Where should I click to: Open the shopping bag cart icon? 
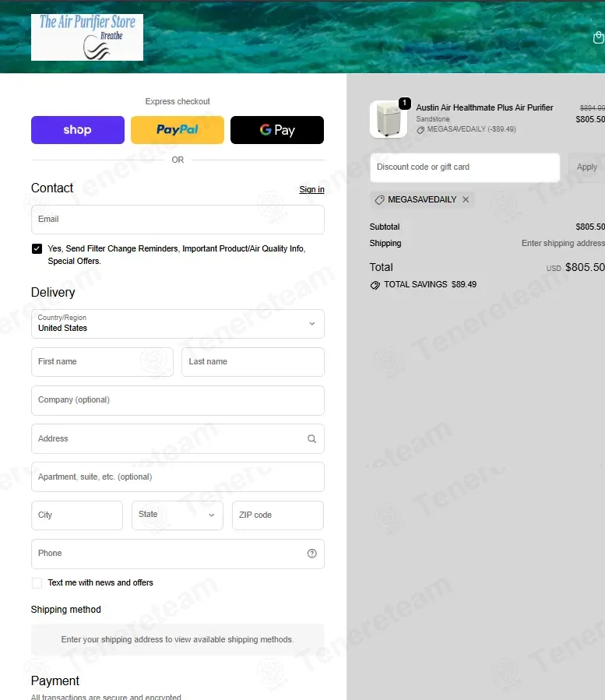click(599, 37)
